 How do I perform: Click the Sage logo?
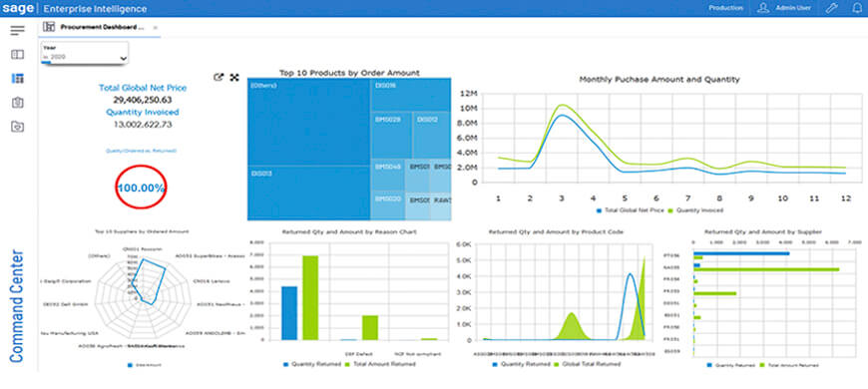(x=18, y=8)
